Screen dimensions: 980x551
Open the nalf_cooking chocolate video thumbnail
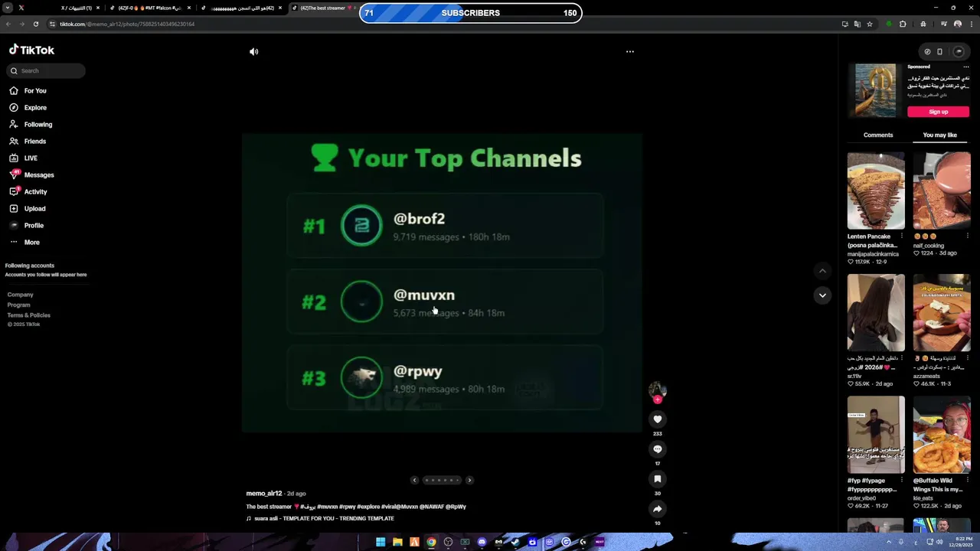(942, 191)
